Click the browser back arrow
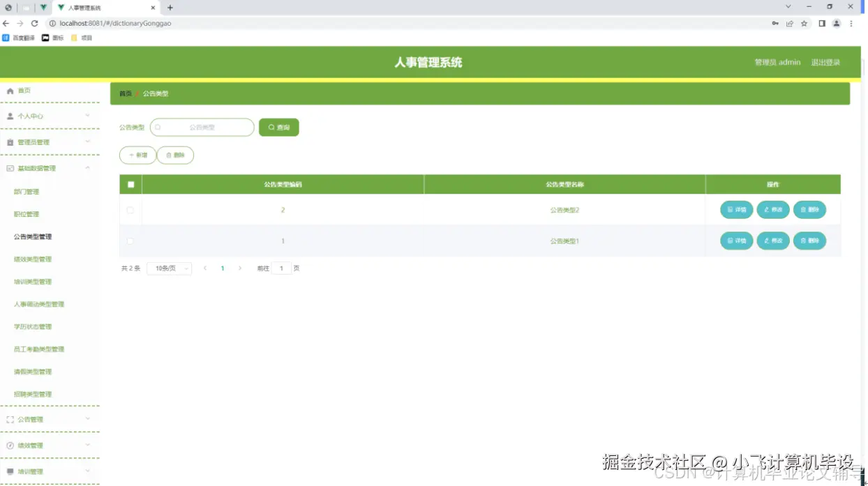Image resolution: width=868 pixels, height=486 pixels. tap(6, 23)
